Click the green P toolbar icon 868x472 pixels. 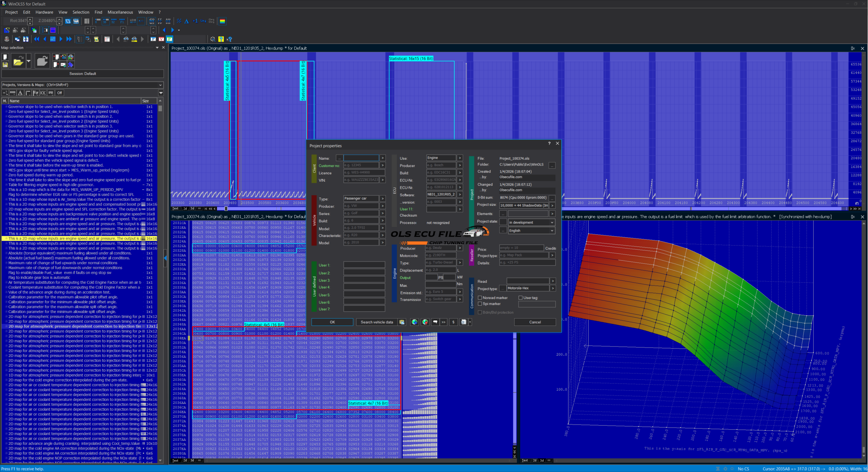(x=170, y=39)
